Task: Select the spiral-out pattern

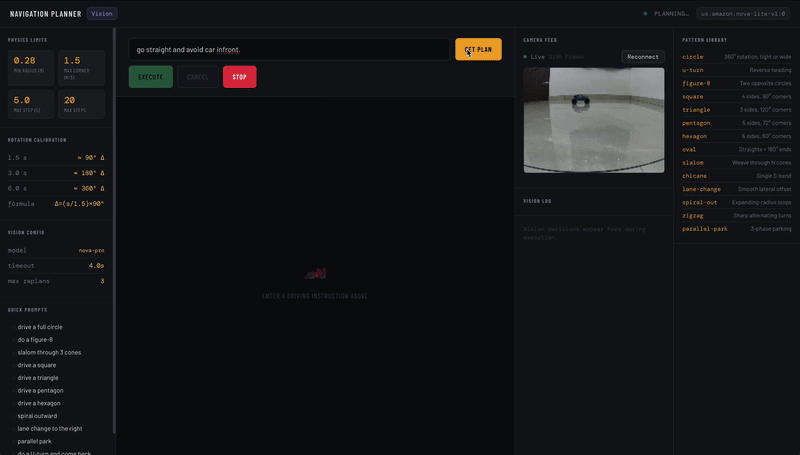Action: 737,203
